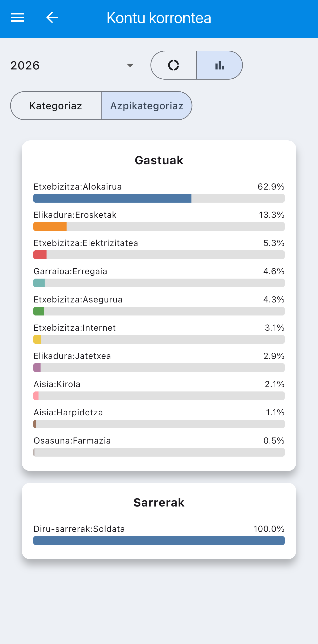The width and height of the screenshot is (318, 644).
Task: Select the Etxebizitza:Internet expense label
Action: [x=75, y=328]
